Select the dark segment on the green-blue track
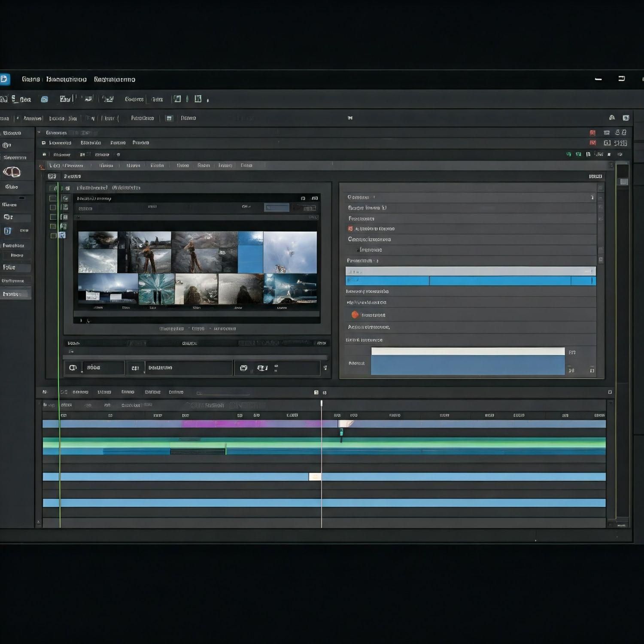 [198, 452]
